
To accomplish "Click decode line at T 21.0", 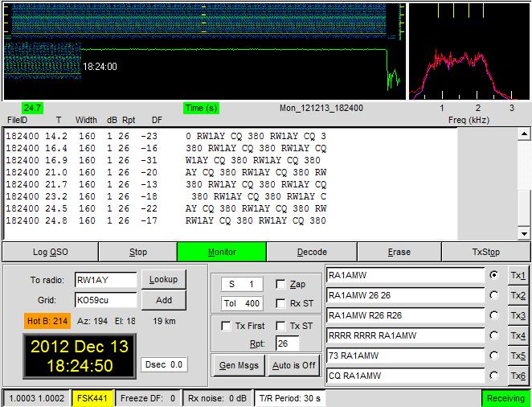I will click(x=166, y=172).
